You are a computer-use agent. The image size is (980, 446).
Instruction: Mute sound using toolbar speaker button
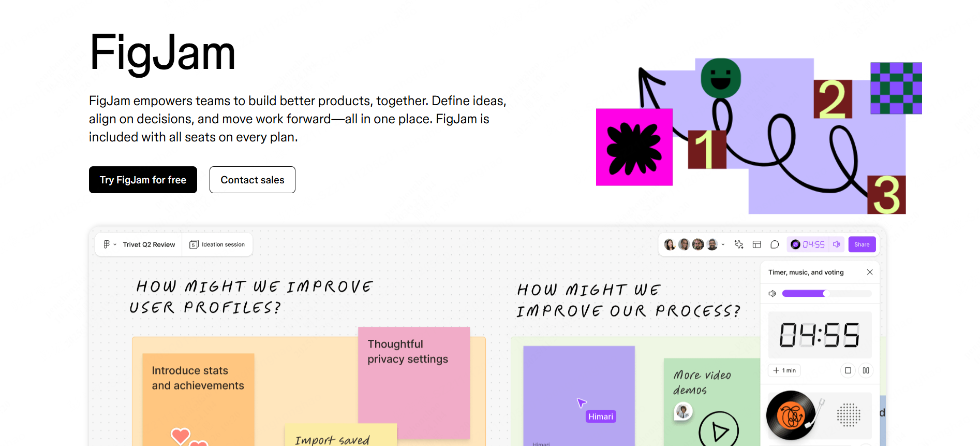837,244
